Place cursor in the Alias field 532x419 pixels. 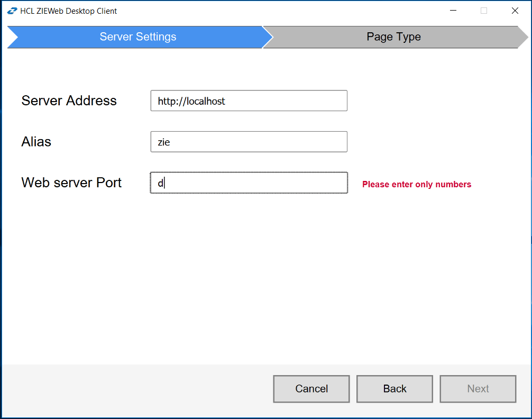click(249, 142)
